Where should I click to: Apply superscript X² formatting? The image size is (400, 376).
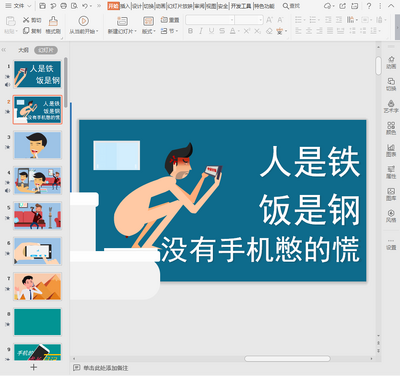click(x=246, y=31)
